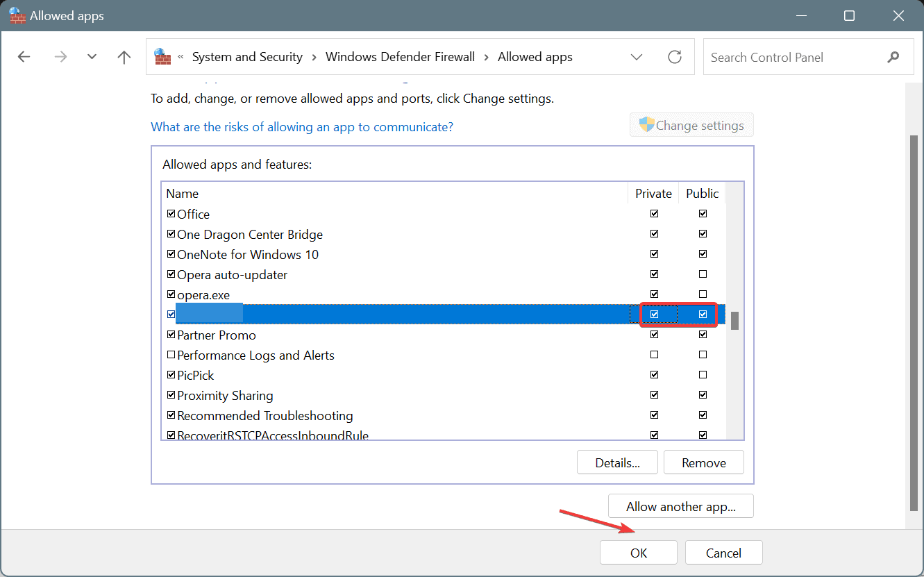The width and height of the screenshot is (924, 577).
Task: Click the Private column header
Action: [x=654, y=194]
